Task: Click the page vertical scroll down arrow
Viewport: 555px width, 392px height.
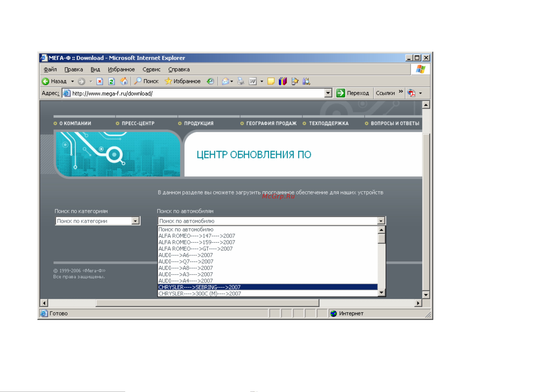Action: [426, 295]
